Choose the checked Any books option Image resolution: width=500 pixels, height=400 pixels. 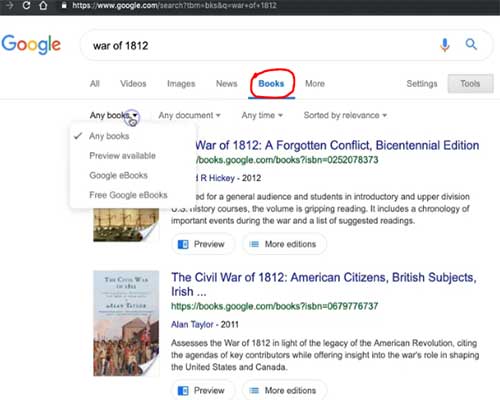pyautogui.click(x=109, y=136)
